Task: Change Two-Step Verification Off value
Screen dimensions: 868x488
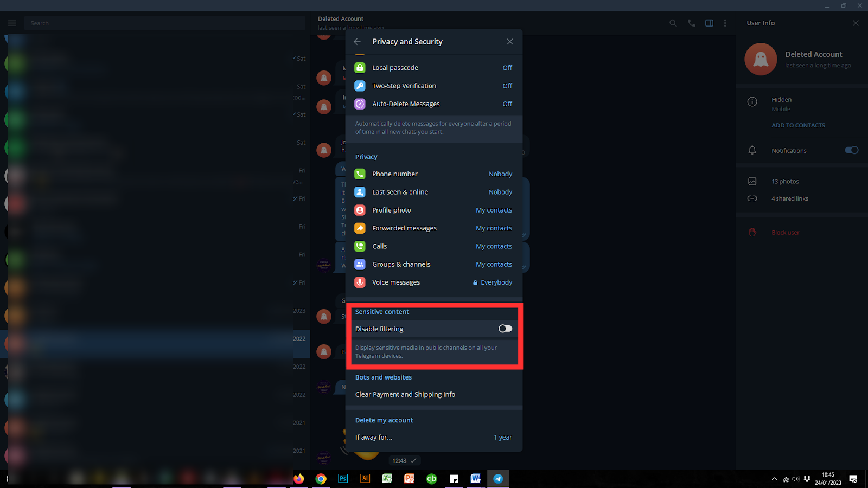Action: [x=507, y=86]
